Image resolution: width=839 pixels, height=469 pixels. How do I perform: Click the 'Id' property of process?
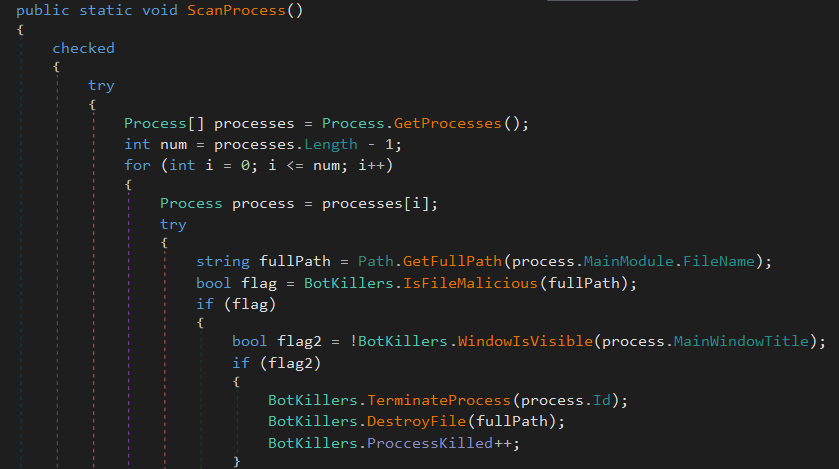click(x=601, y=401)
